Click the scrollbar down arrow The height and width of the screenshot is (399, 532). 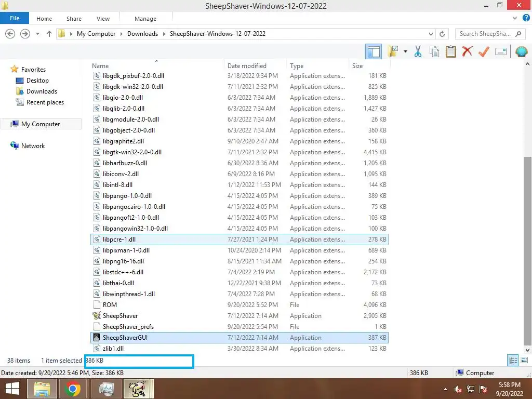[527, 350]
